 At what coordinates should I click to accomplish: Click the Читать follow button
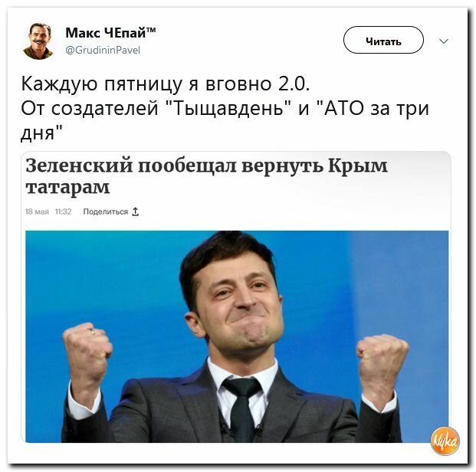[x=383, y=40]
